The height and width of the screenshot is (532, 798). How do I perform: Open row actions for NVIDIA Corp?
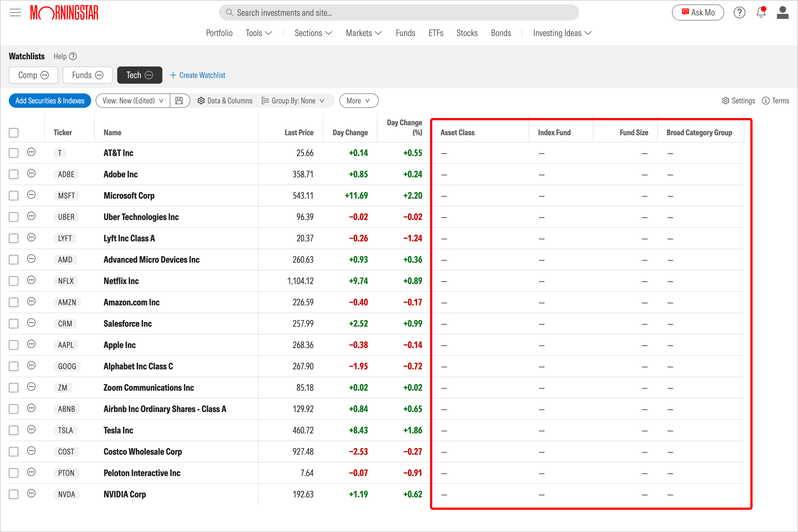click(31, 494)
